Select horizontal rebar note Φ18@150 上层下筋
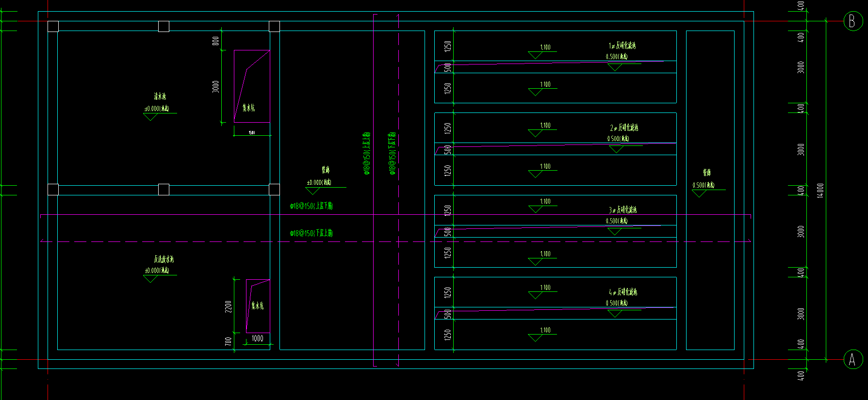 pyautogui.click(x=311, y=206)
